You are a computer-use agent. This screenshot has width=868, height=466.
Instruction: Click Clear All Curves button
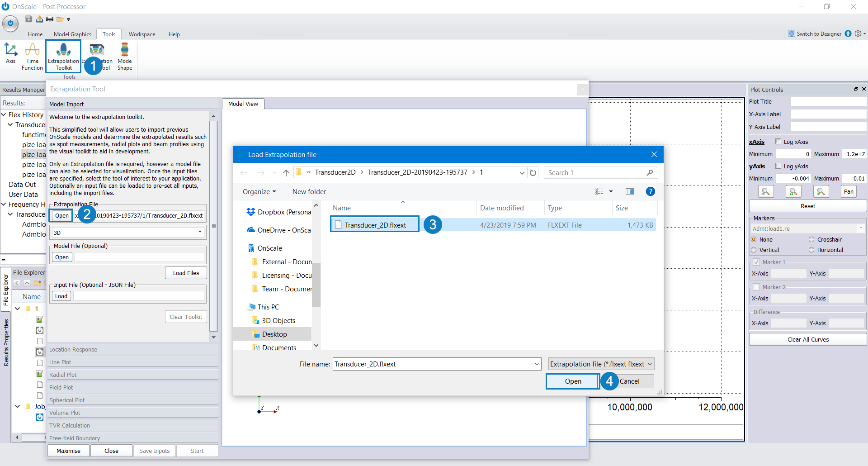point(808,339)
